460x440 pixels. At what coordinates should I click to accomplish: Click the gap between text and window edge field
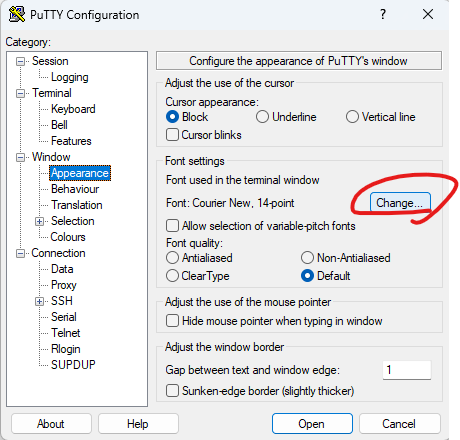pyautogui.click(x=407, y=370)
